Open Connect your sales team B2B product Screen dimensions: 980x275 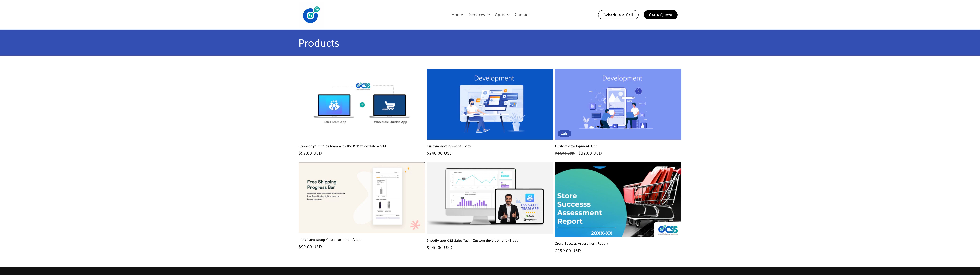coord(342,146)
